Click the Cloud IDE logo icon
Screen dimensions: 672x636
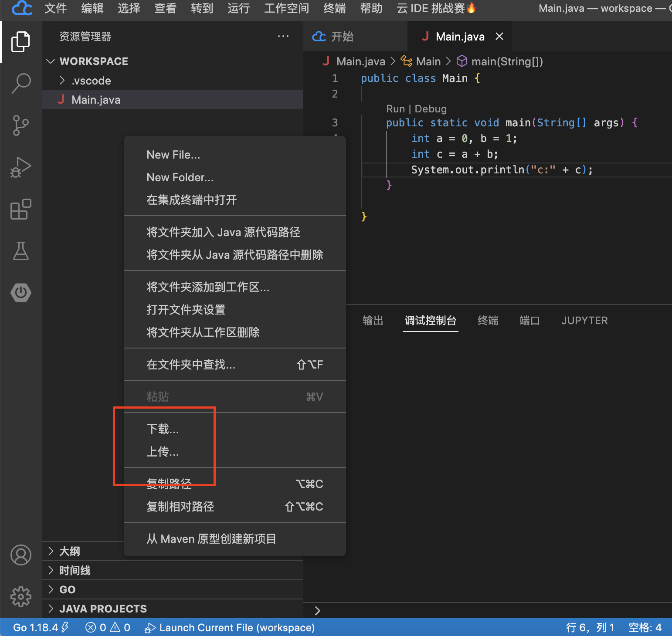(x=22, y=8)
